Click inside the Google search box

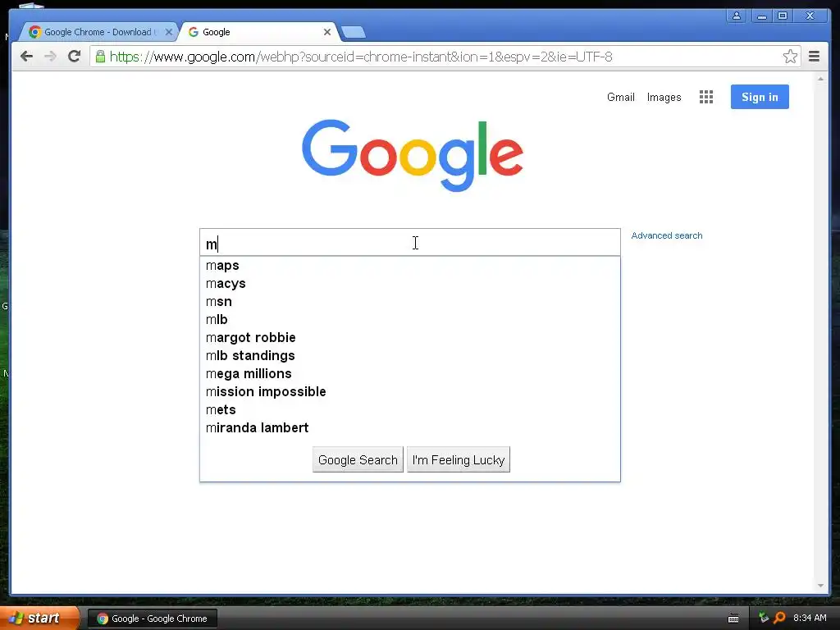(410, 243)
